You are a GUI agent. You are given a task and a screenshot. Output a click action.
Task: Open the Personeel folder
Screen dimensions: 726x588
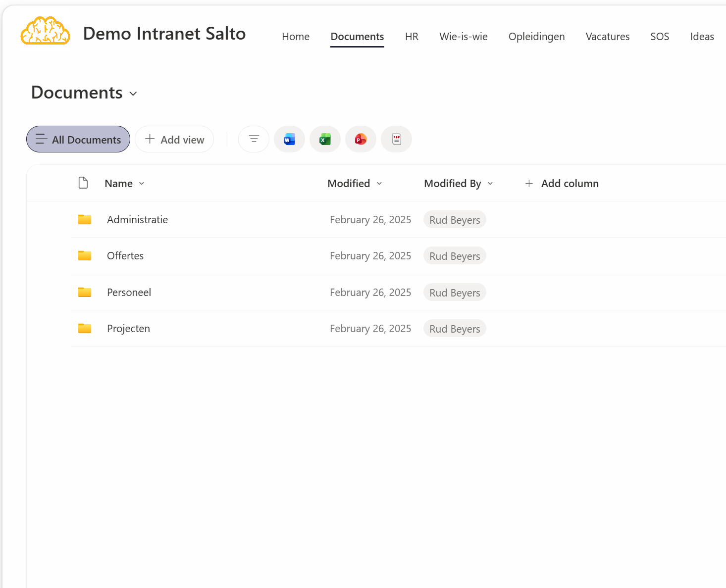(x=129, y=293)
